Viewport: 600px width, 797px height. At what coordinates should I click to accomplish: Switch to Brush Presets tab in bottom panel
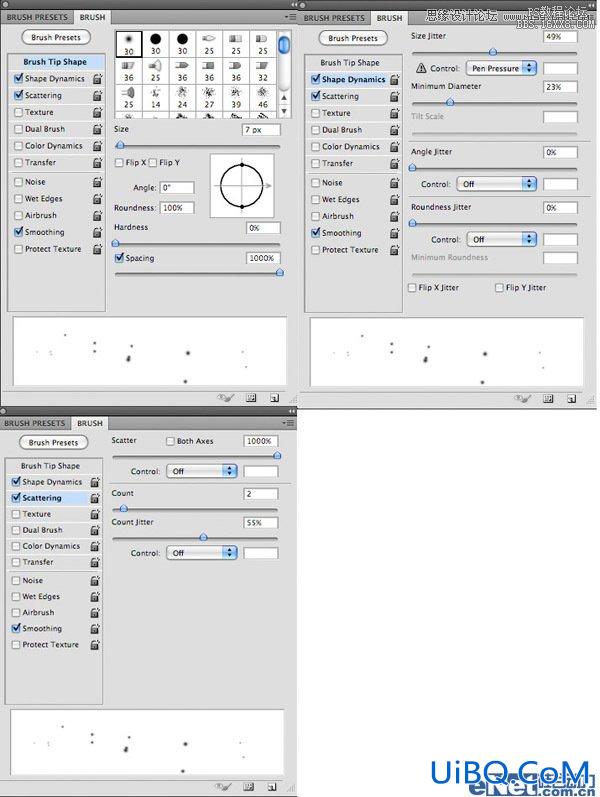35,423
